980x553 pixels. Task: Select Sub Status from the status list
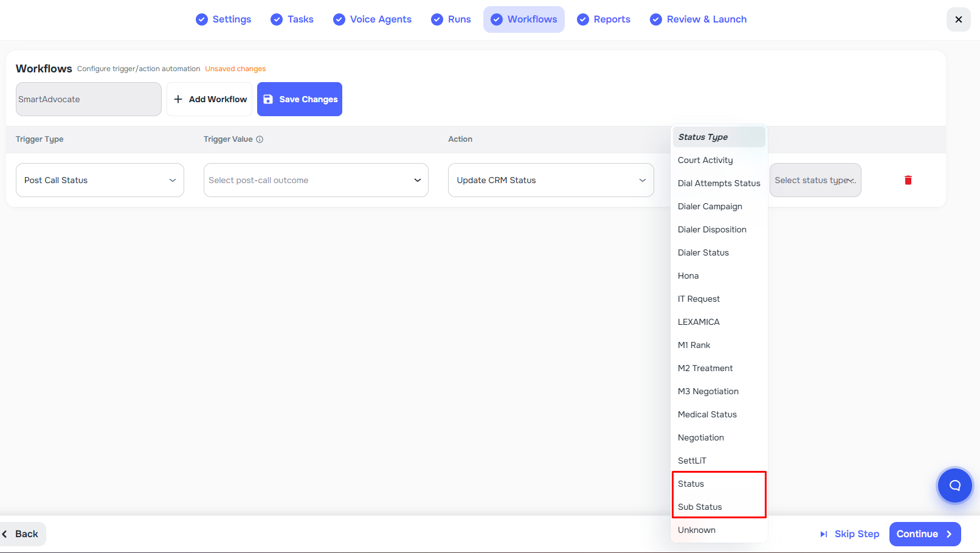[700, 507]
